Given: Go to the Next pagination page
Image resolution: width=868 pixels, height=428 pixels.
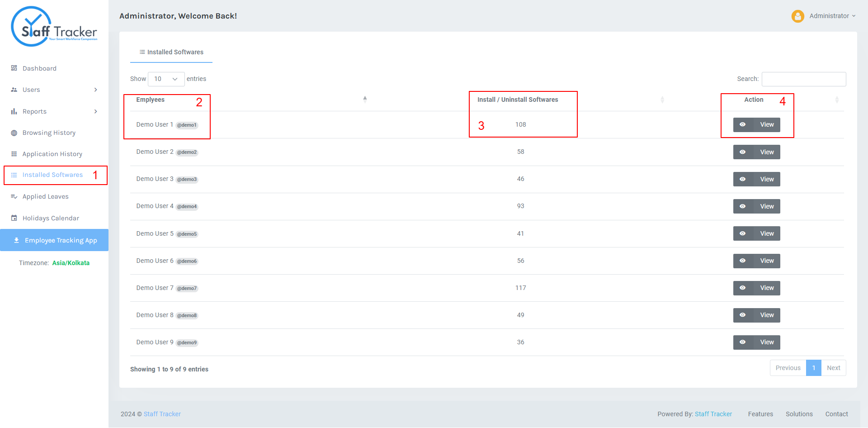Looking at the screenshot, I should click(834, 368).
